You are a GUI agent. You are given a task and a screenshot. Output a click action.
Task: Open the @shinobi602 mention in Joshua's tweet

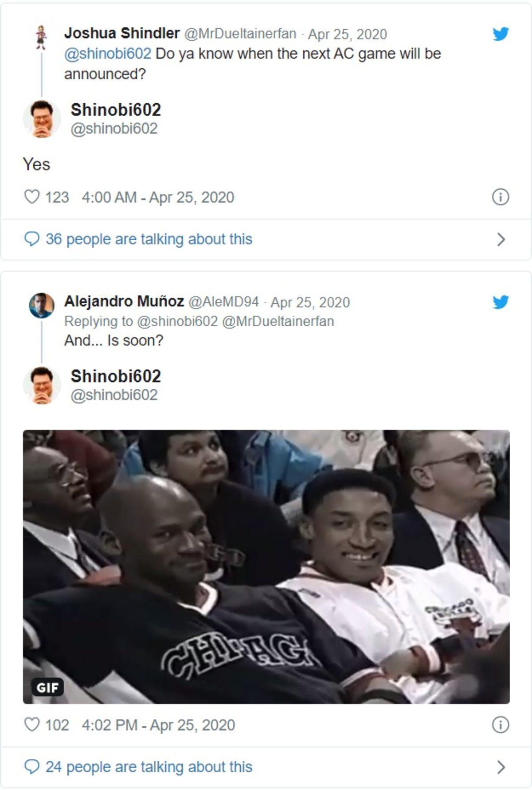tap(108, 54)
